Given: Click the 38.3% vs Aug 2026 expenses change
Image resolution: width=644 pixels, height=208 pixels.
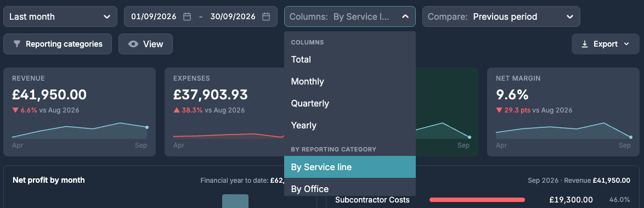Looking at the screenshot, I should (209, 110).
